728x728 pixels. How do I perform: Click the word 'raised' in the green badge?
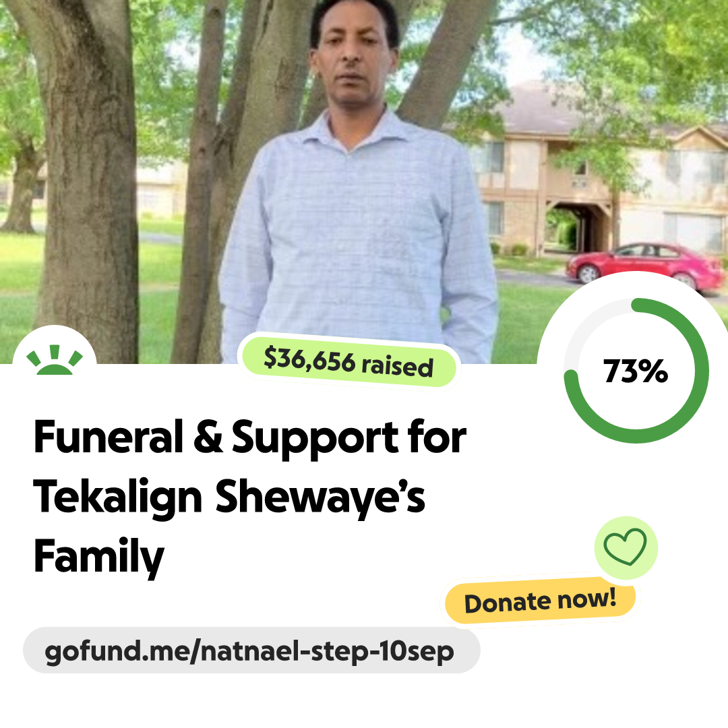coord(398,366)
